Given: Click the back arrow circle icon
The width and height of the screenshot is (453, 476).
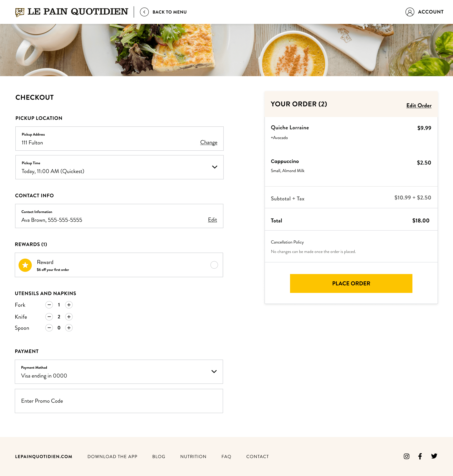Looking at the screenshot, I should point(144,12).
